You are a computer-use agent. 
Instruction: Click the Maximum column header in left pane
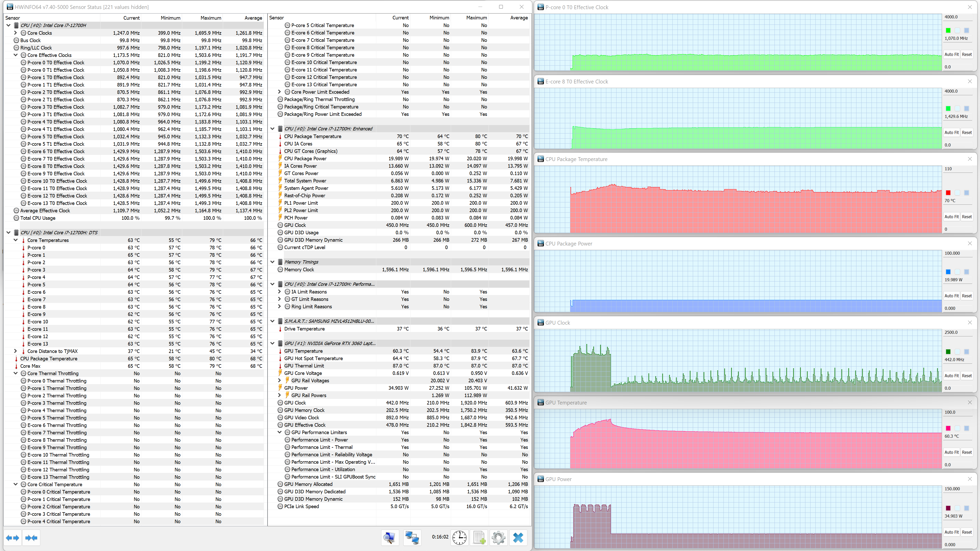pyautogui.click(x=210, y=18)
